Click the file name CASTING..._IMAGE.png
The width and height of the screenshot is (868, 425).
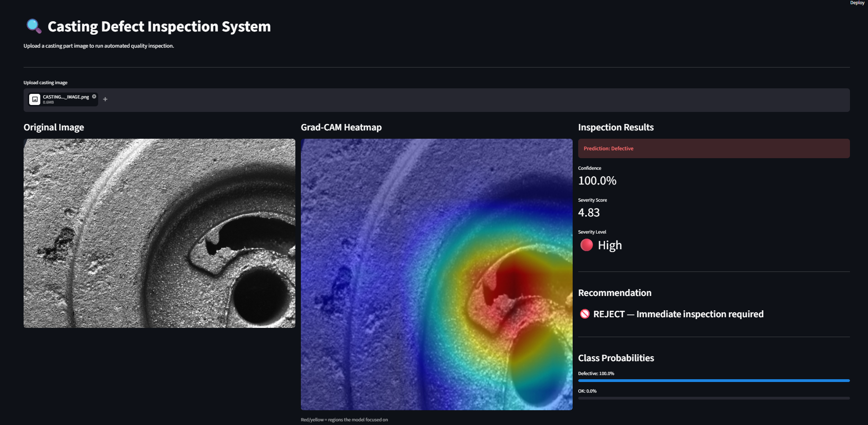point(66,97)
